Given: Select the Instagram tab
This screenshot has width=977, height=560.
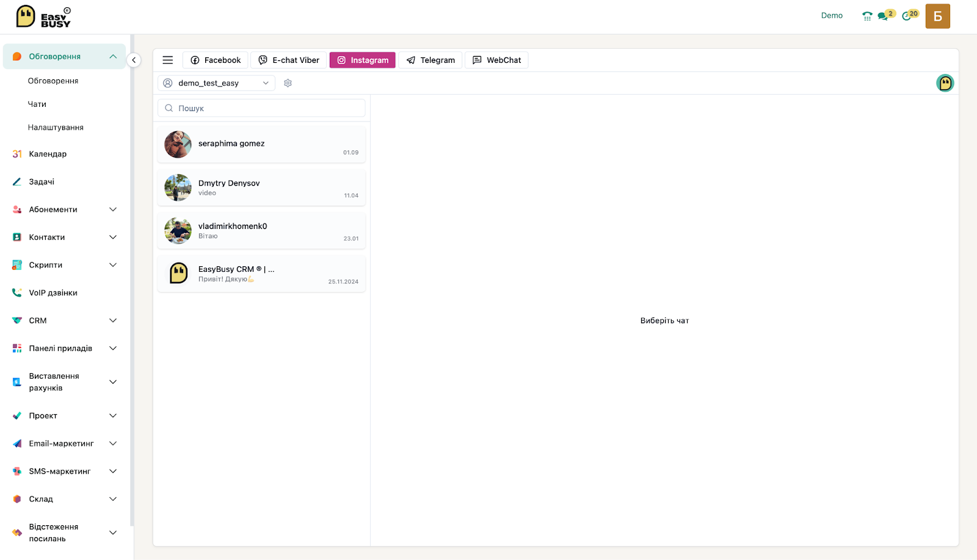Looking at the screenshot, I should point(363,60).
